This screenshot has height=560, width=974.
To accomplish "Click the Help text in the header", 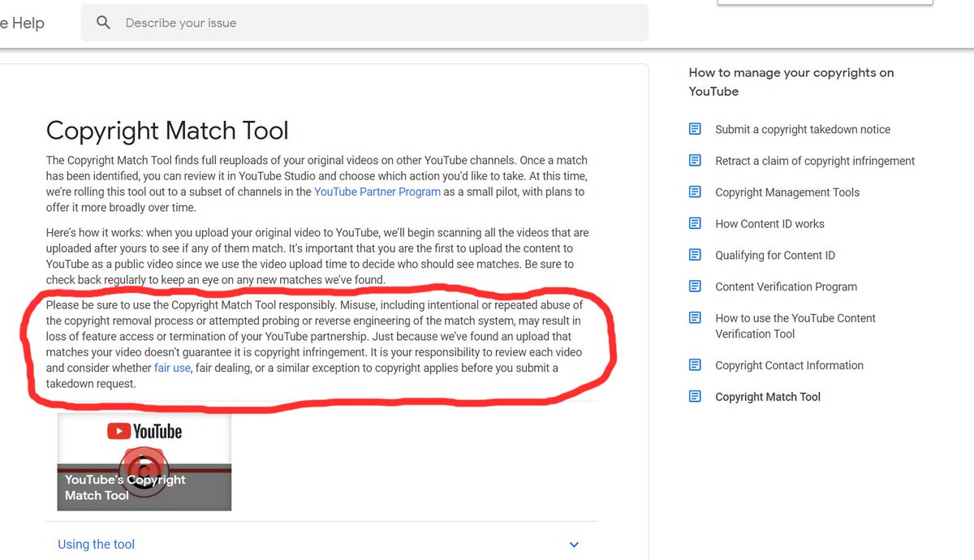I will pyautogui.click(x=28, y=23).
